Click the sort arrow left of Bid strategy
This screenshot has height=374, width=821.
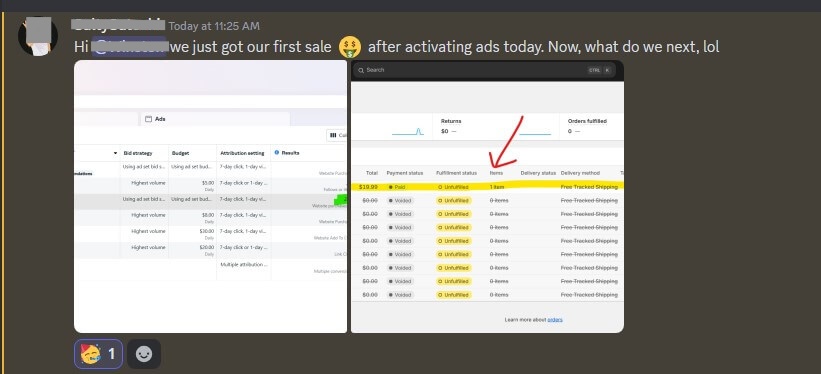pyautogui.click(x=115, y=153)
